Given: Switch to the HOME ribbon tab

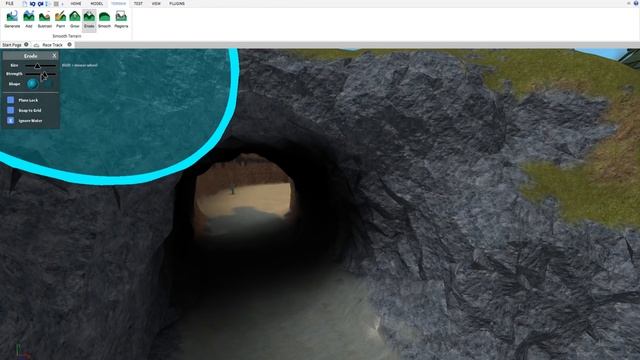Looking at the screenshot, I should point(76,4).
